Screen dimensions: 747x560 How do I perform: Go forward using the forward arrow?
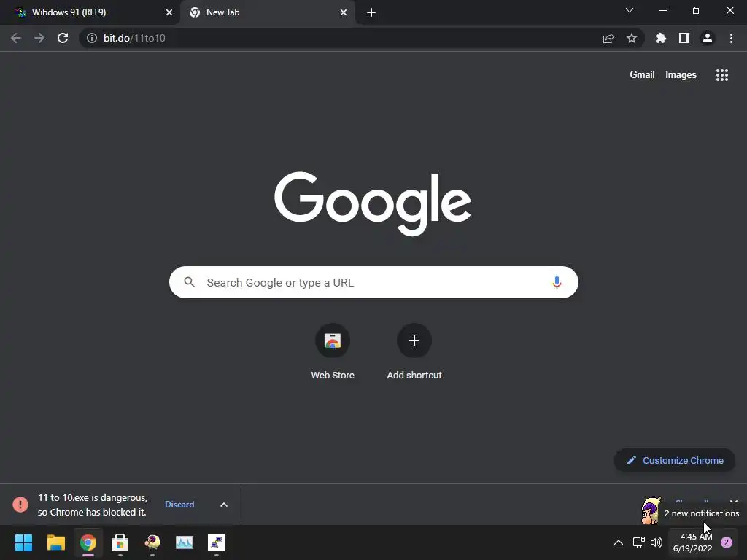(39, 38)
